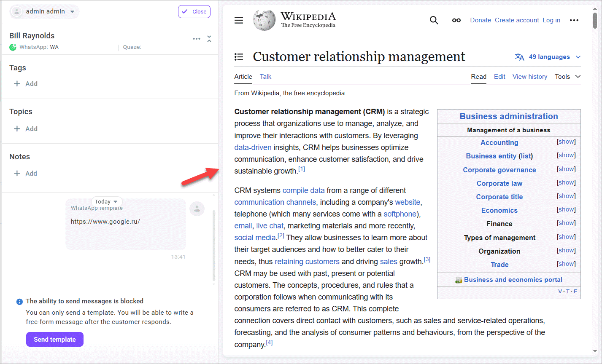Click the Bill Raynolds contact name
The width and height of the screenshot is (602, 364).
coord(32,36)
